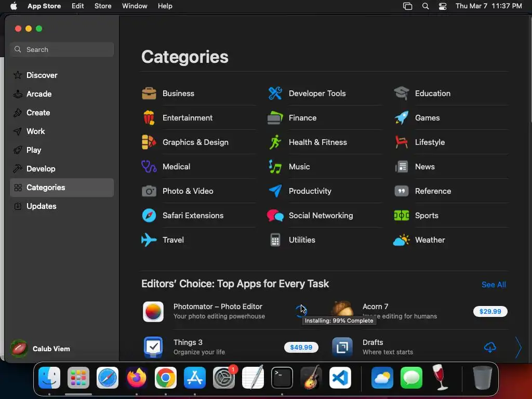The height and width of the screenshot is (399, 532).
Task: Open the Develop sidebar section
Action: [x=62, y=169]
